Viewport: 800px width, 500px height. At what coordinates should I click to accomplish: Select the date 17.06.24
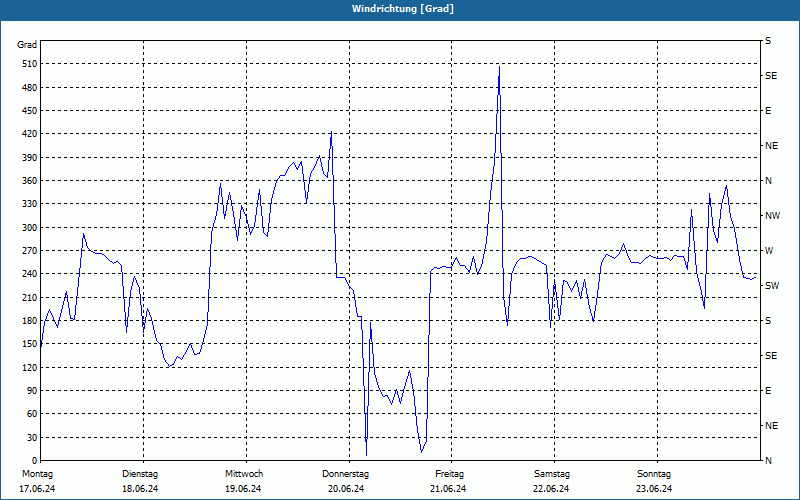[x=37, y=489]
